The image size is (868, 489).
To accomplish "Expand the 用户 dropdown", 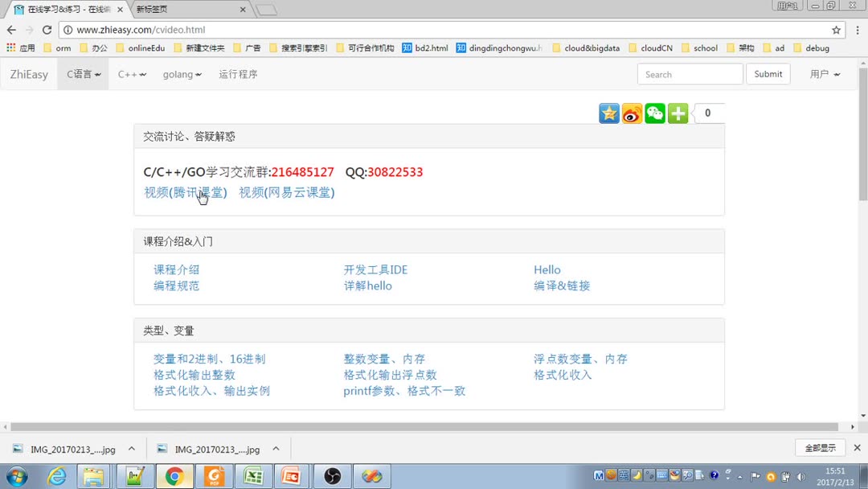I will click(x=823, y=73).
